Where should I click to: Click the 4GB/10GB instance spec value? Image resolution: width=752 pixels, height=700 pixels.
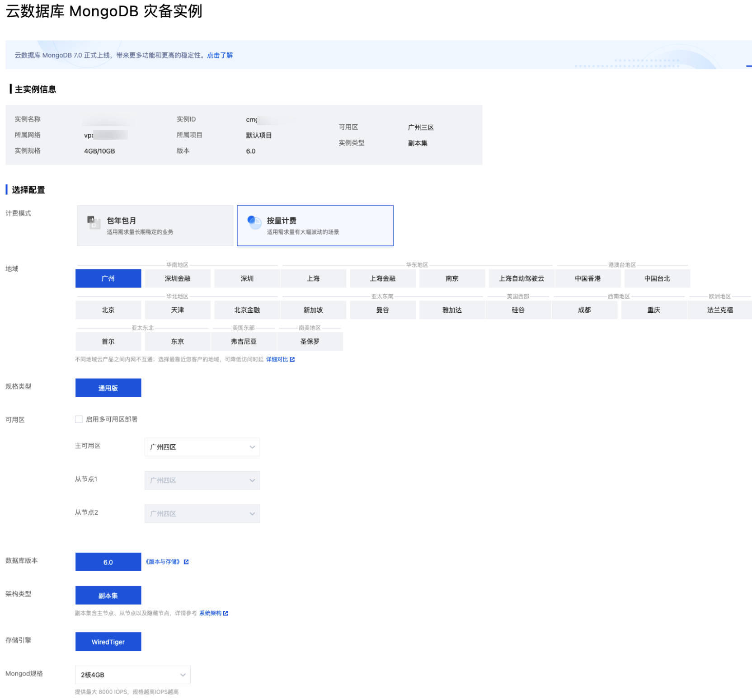click(99, 151)
